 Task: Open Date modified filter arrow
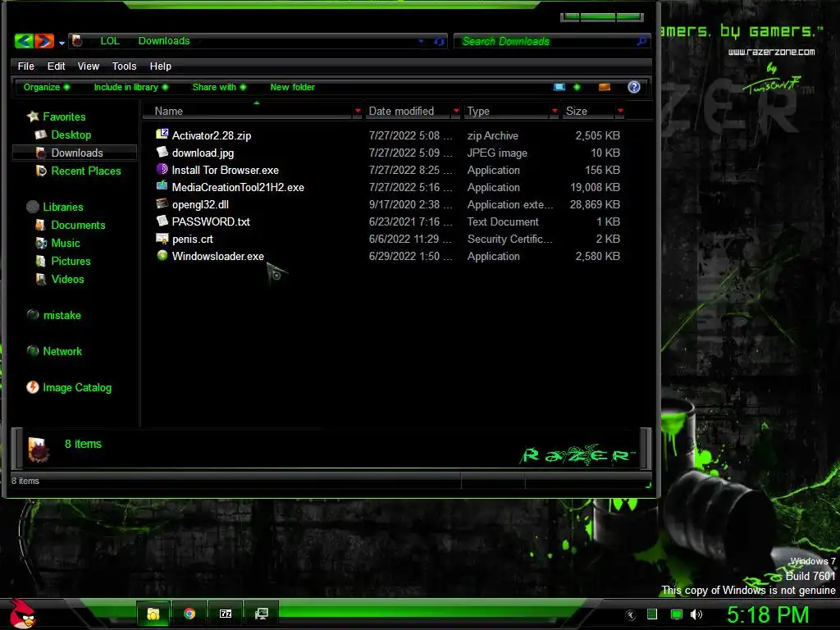(456, 111)
